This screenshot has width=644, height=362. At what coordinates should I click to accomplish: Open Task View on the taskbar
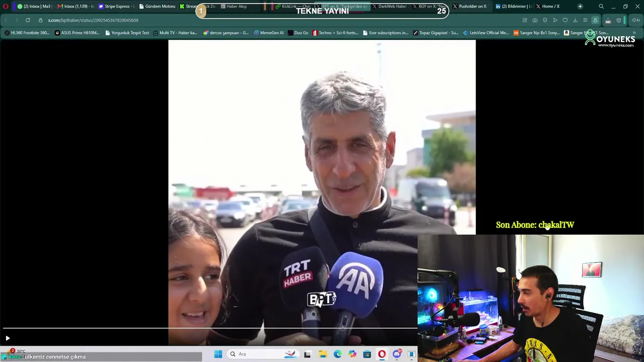pyautogui.click(x=307, y=354)
